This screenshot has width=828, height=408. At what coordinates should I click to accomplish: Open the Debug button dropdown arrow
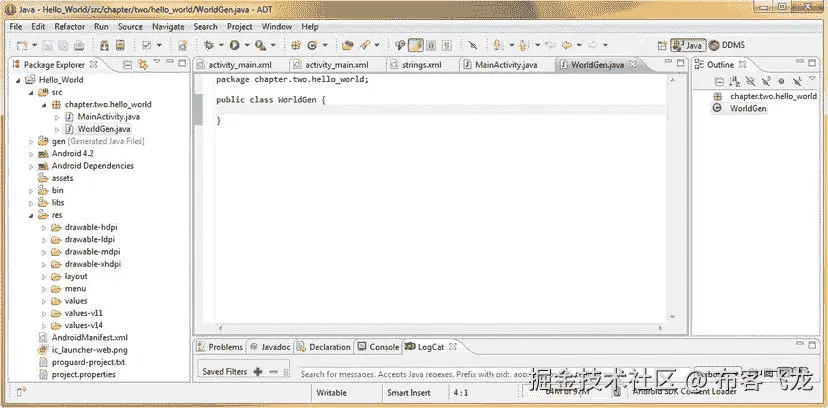pyautogui.click(x=221, y=45)
